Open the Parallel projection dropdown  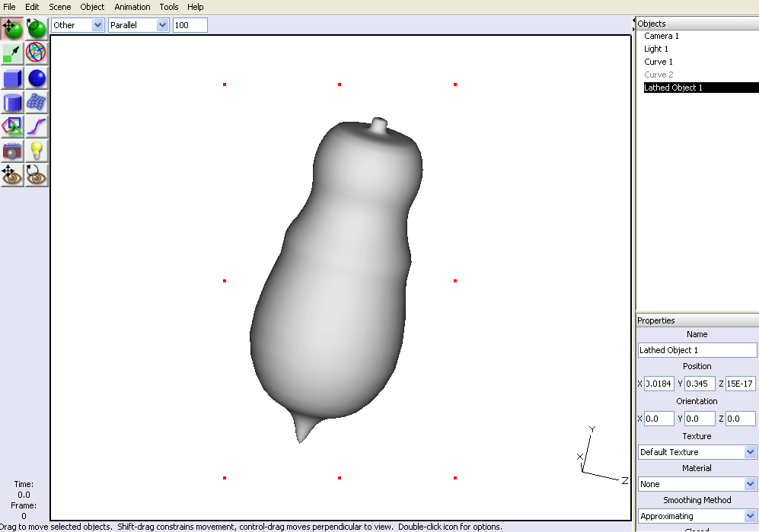139,25
